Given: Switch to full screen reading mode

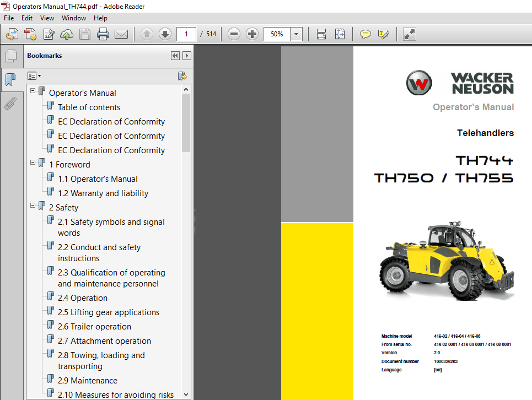Looking at the screenshot, I should (409, 34).
